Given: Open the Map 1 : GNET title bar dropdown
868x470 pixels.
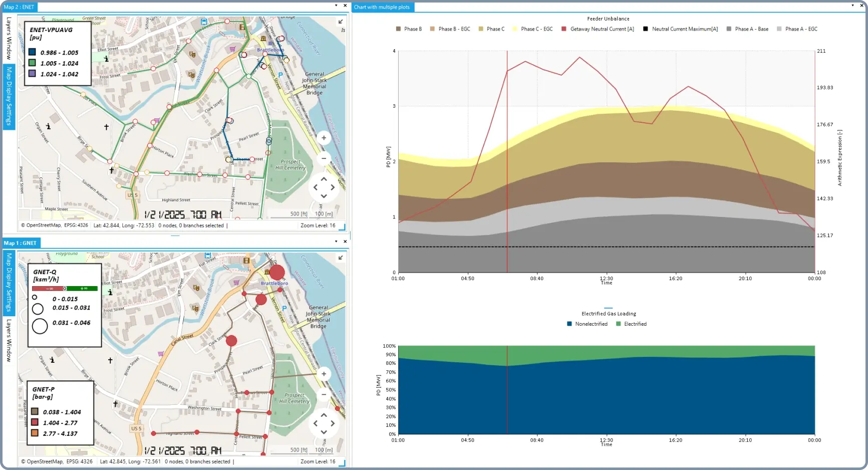Looking at the screenshot, I should tap(336, 241).
